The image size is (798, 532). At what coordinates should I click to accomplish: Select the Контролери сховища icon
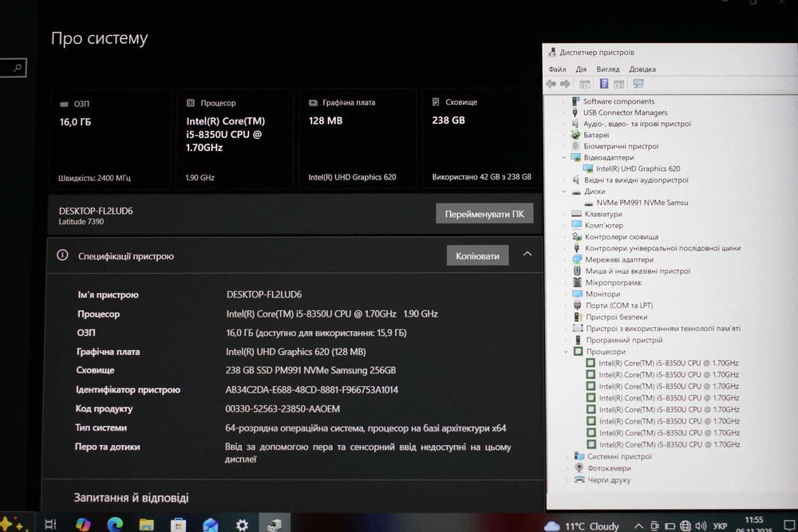pos(577,237)
